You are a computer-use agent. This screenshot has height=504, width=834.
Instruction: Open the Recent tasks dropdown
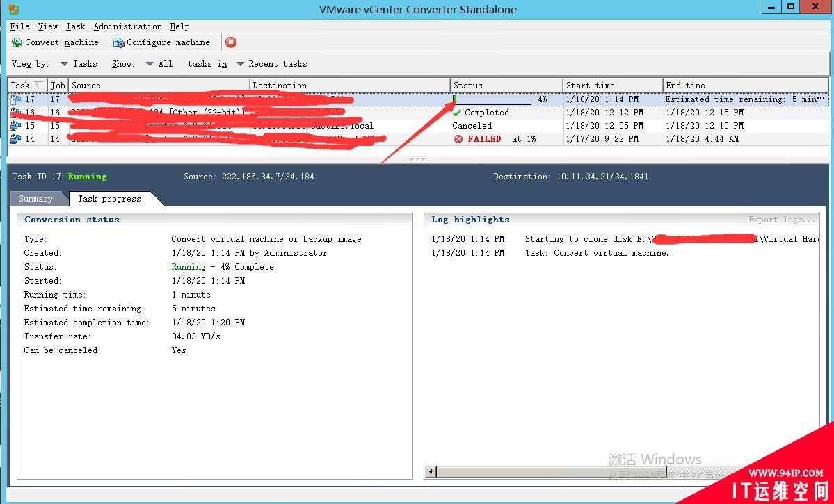[272, 64]
